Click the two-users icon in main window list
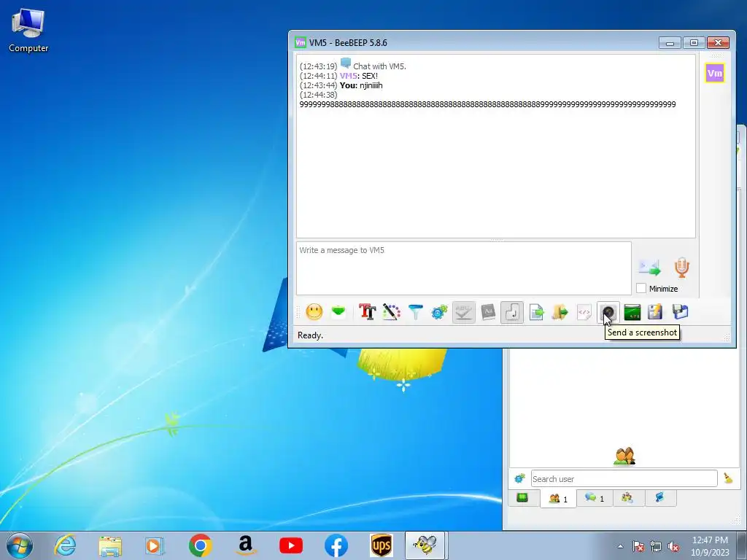The width and height of the screenshot is (747, 560). click(624, 456)
